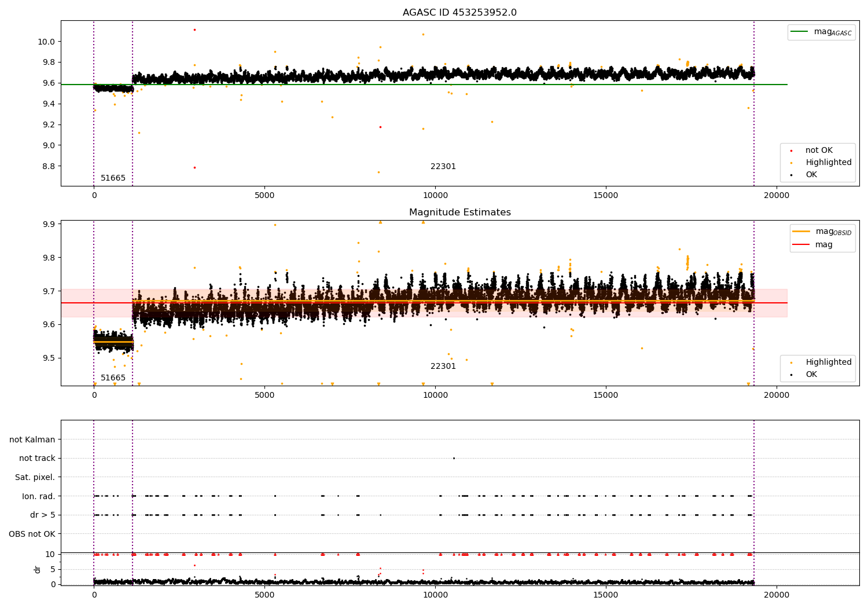Image resolution: width=868 pixels, height=608 pixels.
Task: Click the 'Ion. rad.' row label
Action: click(x=39, y=496)
